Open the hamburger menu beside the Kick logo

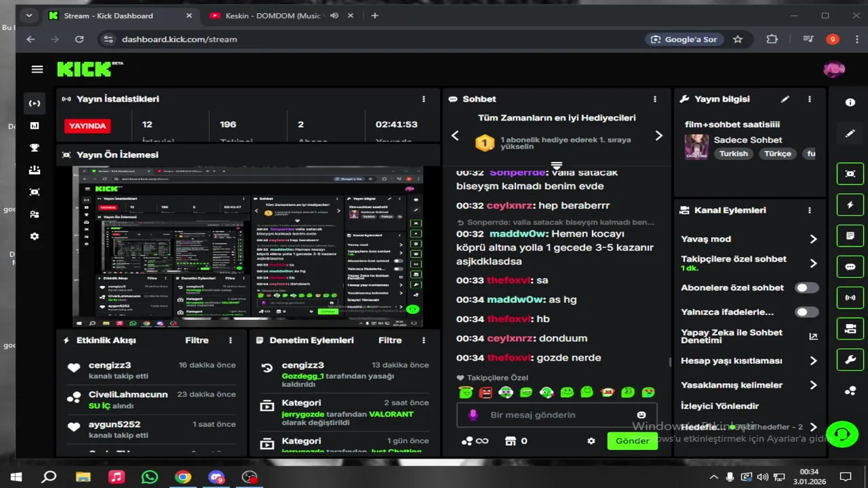37,69
